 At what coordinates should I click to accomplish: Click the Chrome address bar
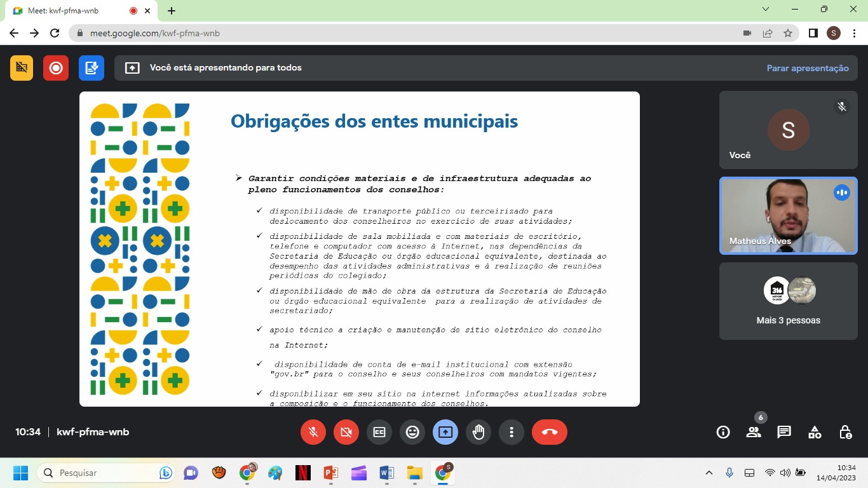[407, 33]
